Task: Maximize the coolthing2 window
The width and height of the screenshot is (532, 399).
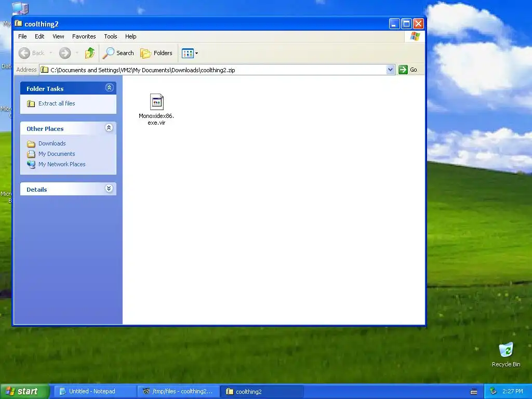Action: (x=406, y=24)
